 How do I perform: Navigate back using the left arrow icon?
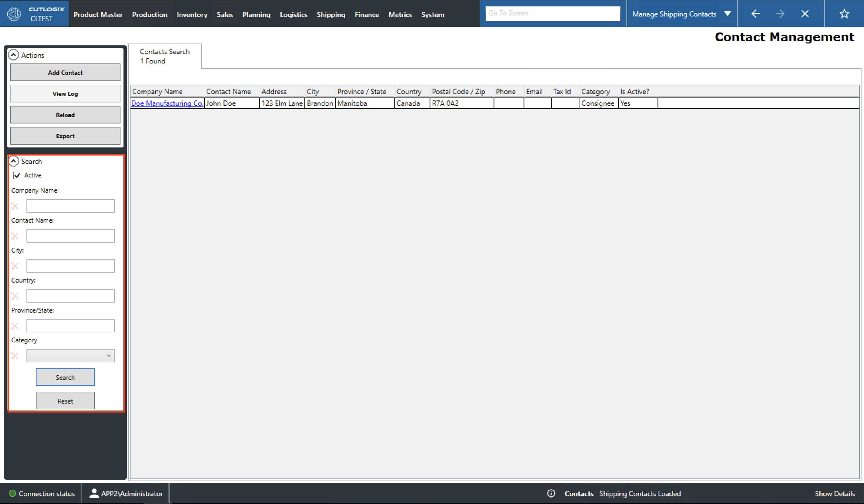point(755,14)
